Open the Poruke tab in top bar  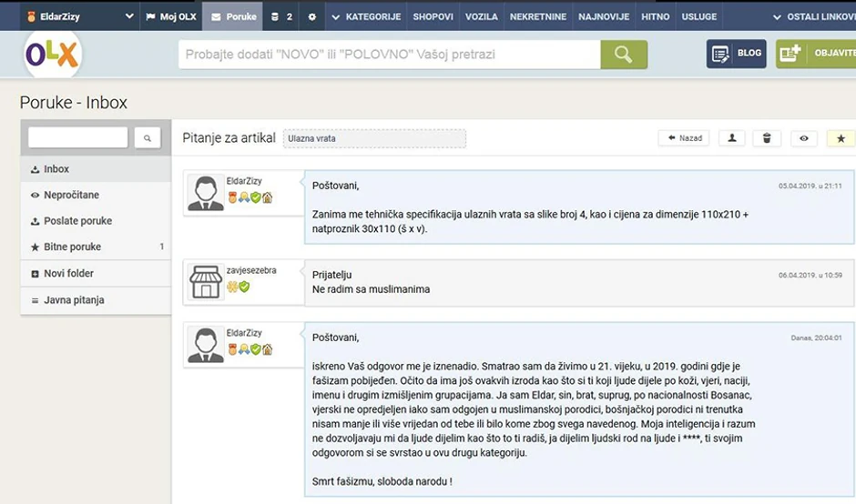point(233,16)
